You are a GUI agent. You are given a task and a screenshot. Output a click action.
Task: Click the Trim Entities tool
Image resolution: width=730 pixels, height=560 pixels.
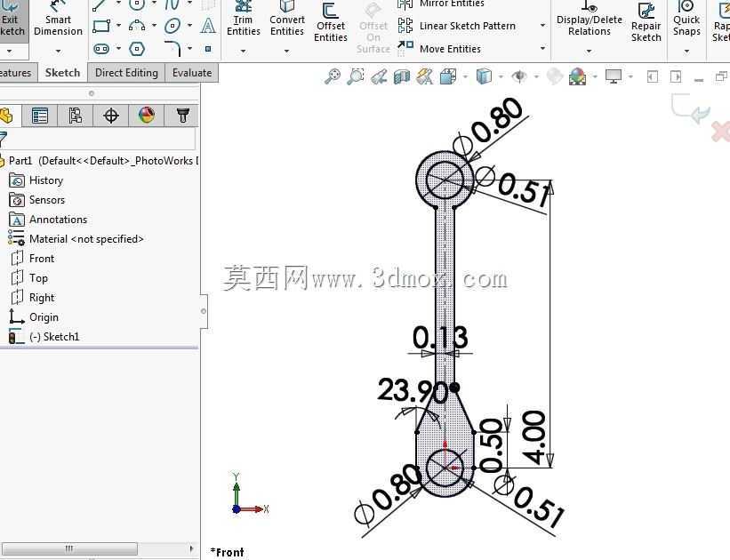244,20
